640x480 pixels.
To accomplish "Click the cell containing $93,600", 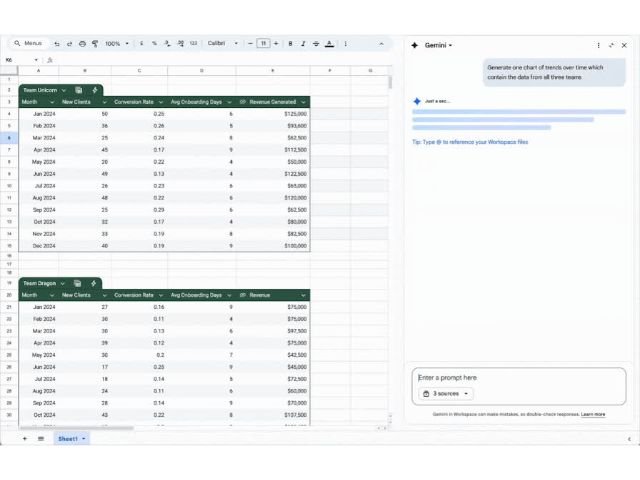I will (273, 126).
